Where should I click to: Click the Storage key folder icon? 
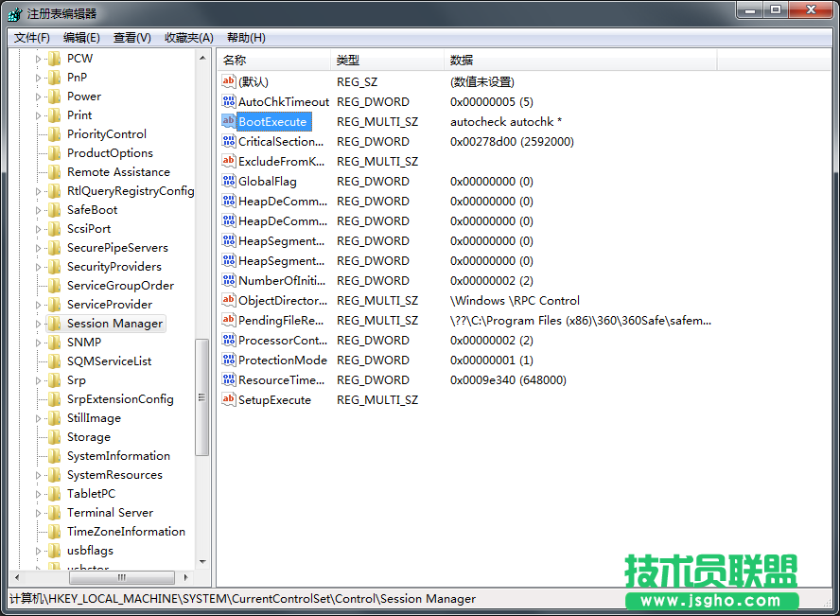pyautogui.click(x=56, y=436)
